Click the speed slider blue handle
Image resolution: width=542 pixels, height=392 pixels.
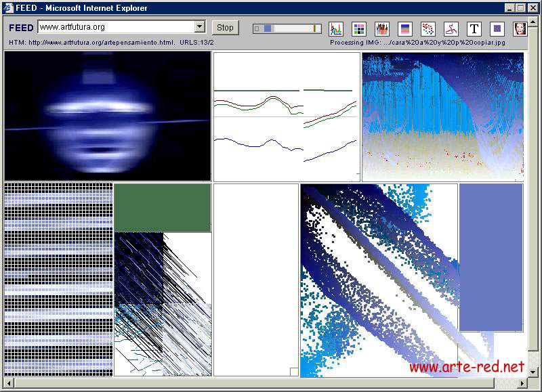(x=268, y=28)
